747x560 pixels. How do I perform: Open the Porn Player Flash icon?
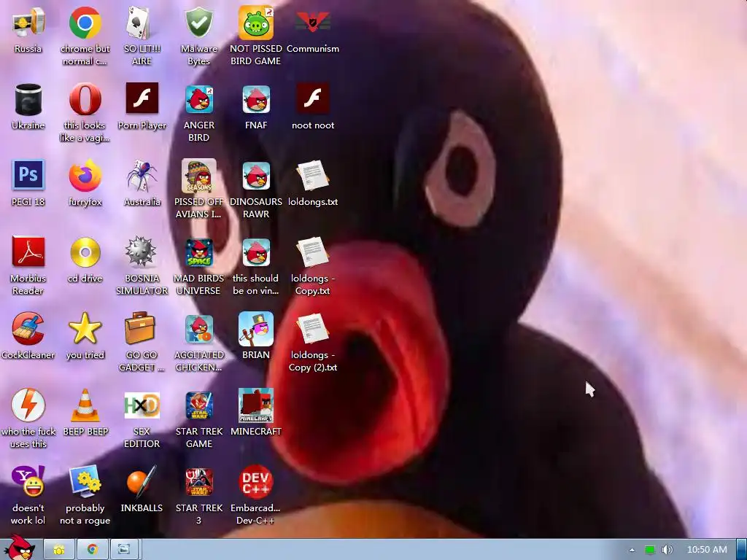(142, 98)
